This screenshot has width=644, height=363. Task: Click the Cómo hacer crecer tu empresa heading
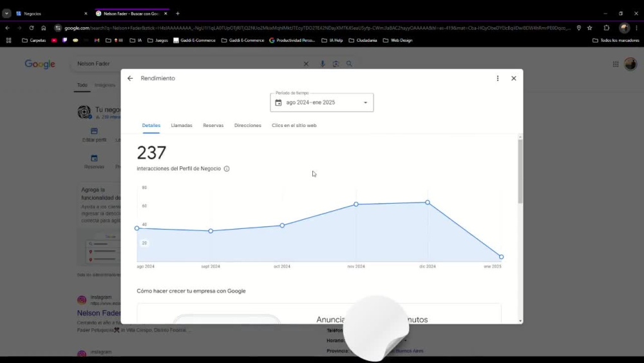[x=191, y=291]
